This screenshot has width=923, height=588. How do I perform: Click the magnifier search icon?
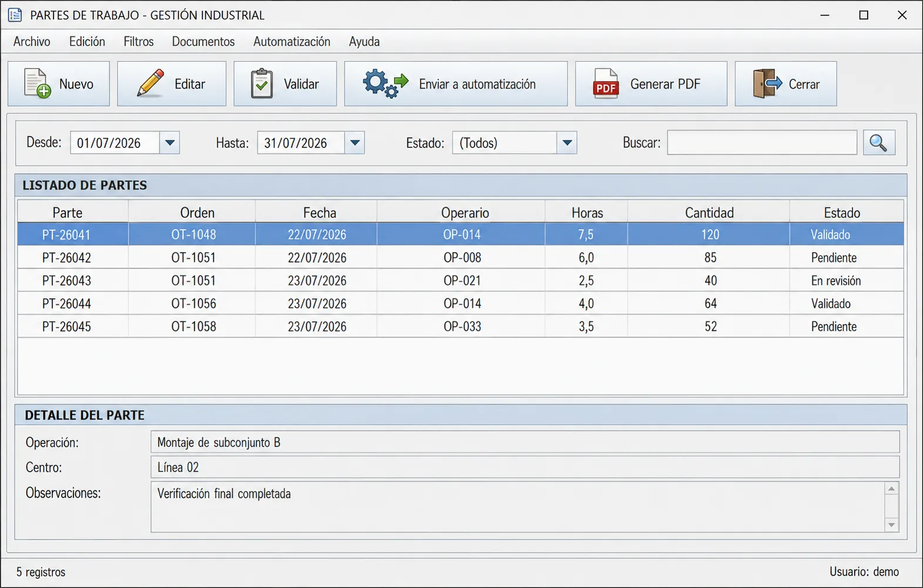pyautogui.click(x=879, y=143)
